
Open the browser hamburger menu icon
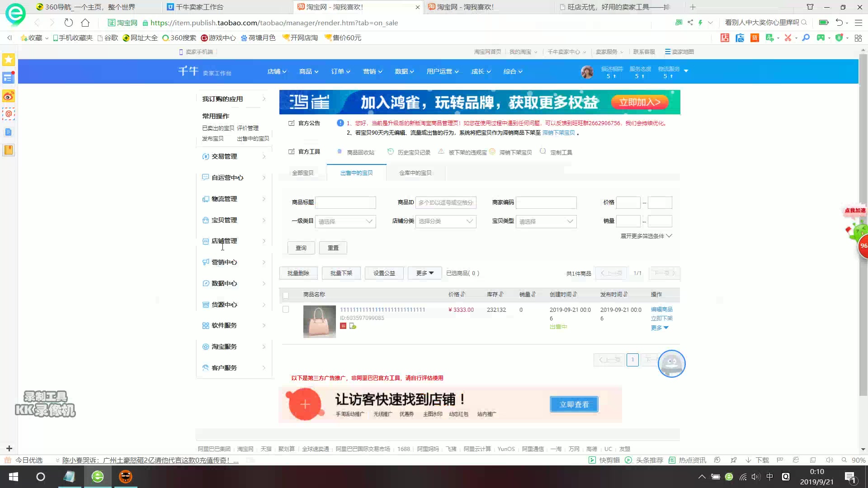859,23
